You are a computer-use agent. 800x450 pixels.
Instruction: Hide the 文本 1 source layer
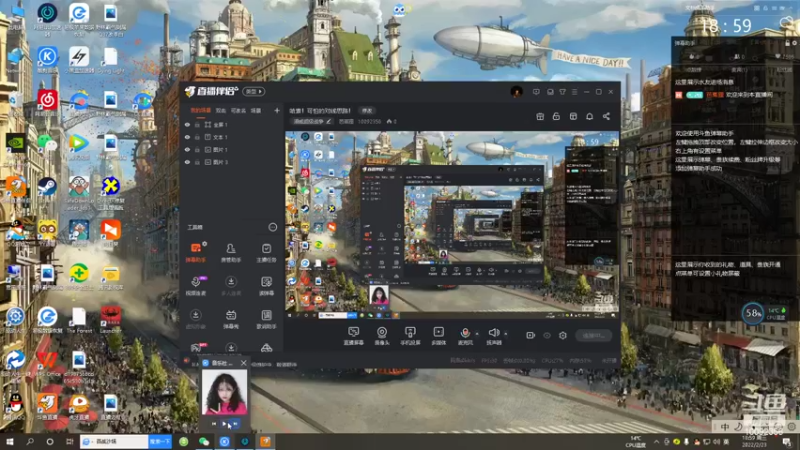(187, 137)
